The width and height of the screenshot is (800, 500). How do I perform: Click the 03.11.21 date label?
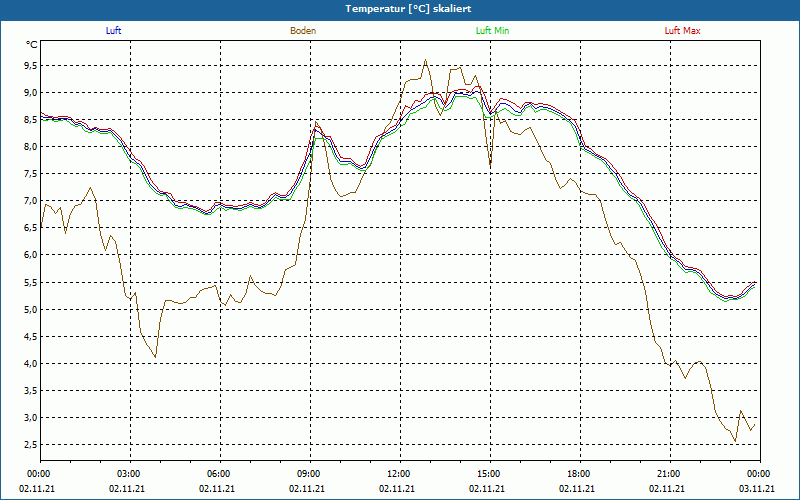[757, 488]
